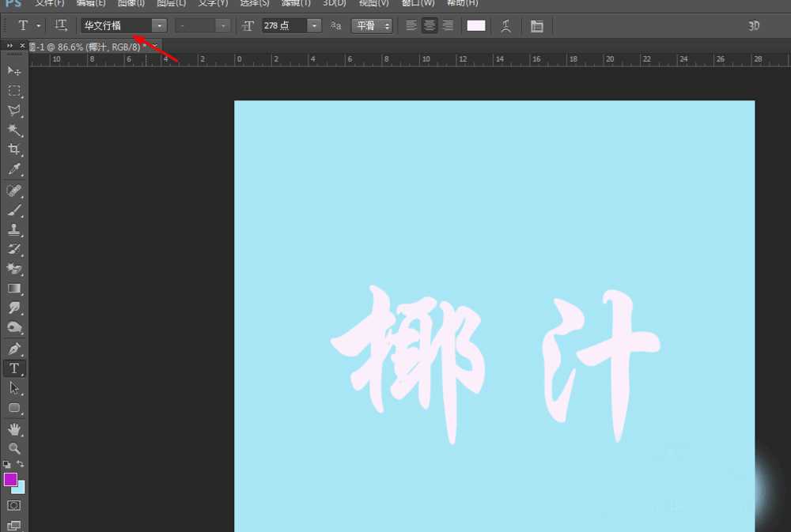
Task: Select the Pen tool
Action: [x=13, y=348]
